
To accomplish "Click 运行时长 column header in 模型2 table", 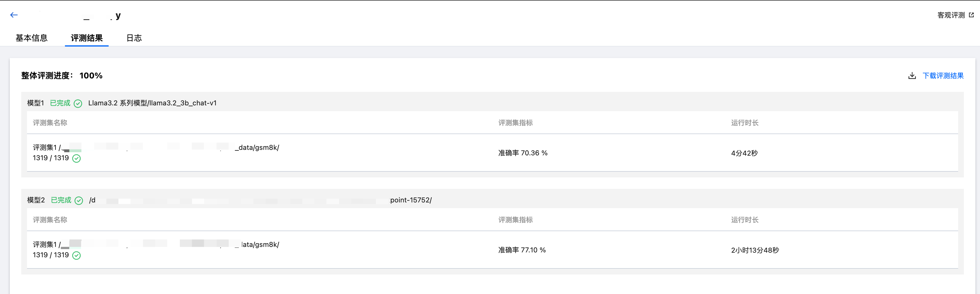I will [745, 220].
